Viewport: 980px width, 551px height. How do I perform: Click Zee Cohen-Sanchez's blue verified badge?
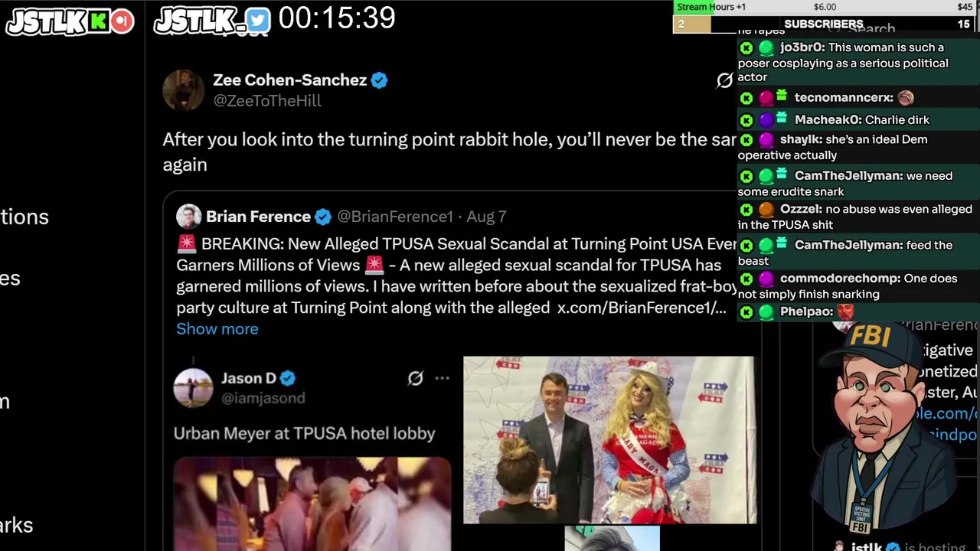coord(379,80)
